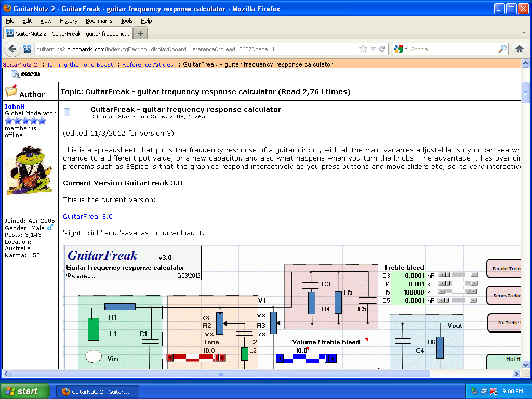Open a new tab with the plus button

pyautogui.click(x=140, y=33)
